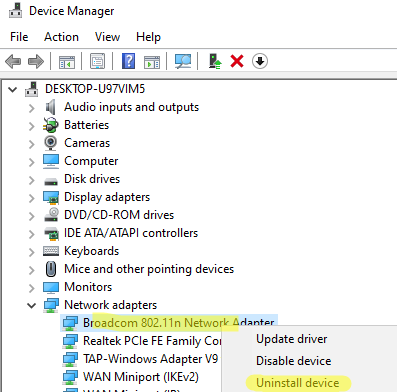Image resolution: width=397 pixels, height=392 pixels.
Task: Click Scan for hardware changes icon
Action: (183, 61)
